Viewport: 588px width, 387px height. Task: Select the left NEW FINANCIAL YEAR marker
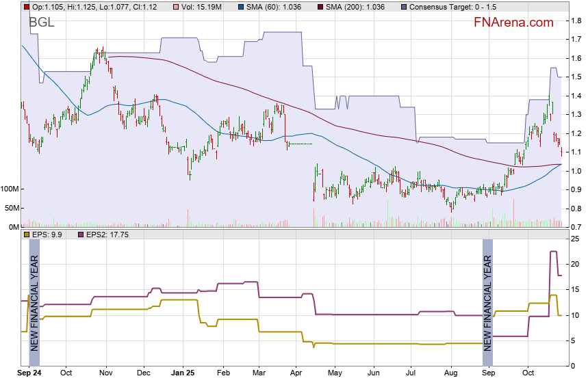[x=34, y=296]
